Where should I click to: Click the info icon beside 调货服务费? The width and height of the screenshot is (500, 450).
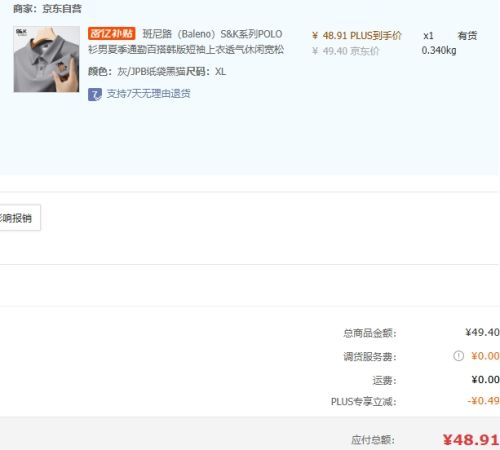(x=458, y=356)
